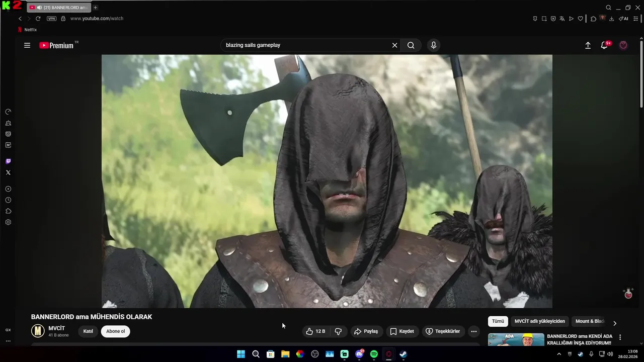Click the Teşekkürler thanks button

tap(443, 331)
